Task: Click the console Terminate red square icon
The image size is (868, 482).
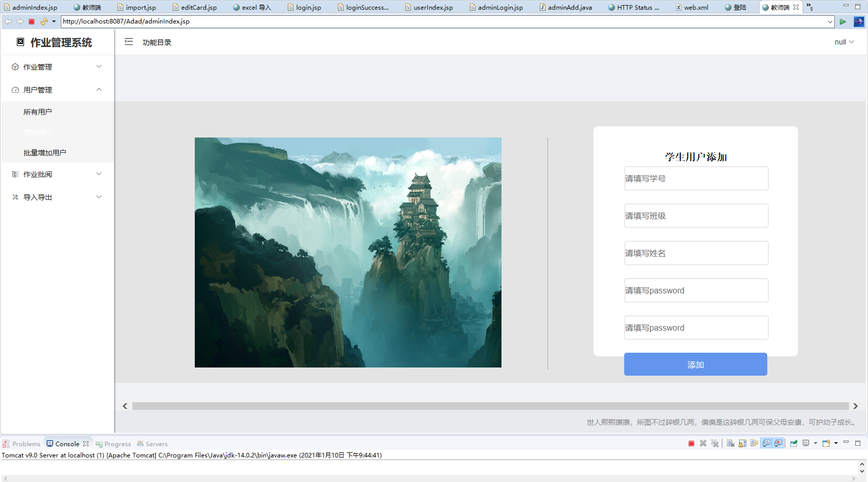Action: [691, 443]
